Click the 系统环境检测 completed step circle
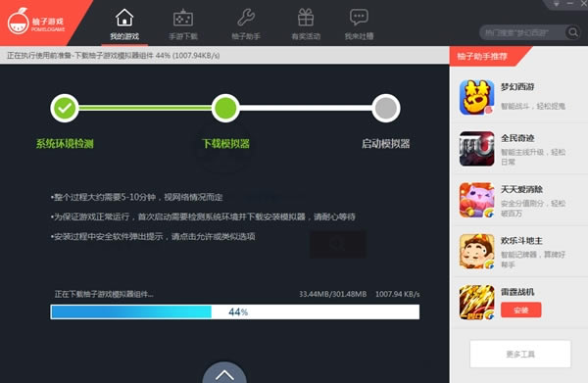The image size is (588, 383). [65, 108]
